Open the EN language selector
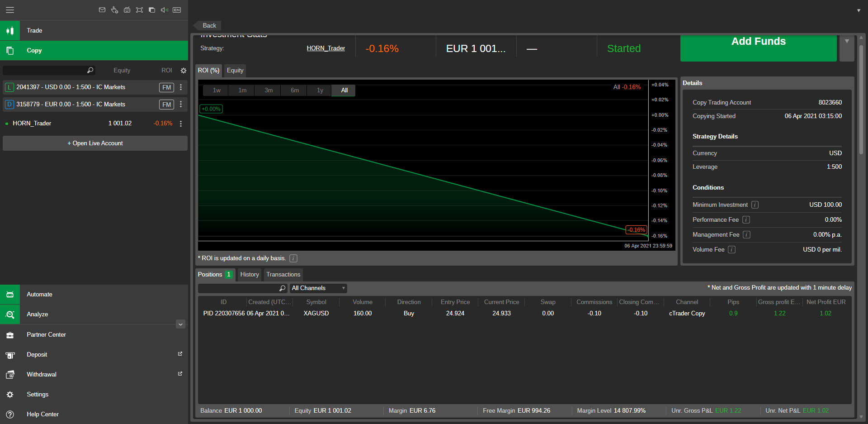This screenshot has width=868, height=424. coord(177,10)
